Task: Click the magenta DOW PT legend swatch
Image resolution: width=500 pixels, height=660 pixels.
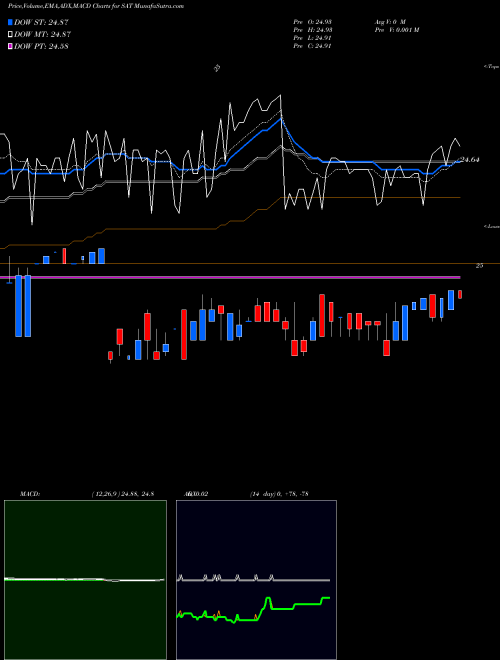Action: (10, 46)
